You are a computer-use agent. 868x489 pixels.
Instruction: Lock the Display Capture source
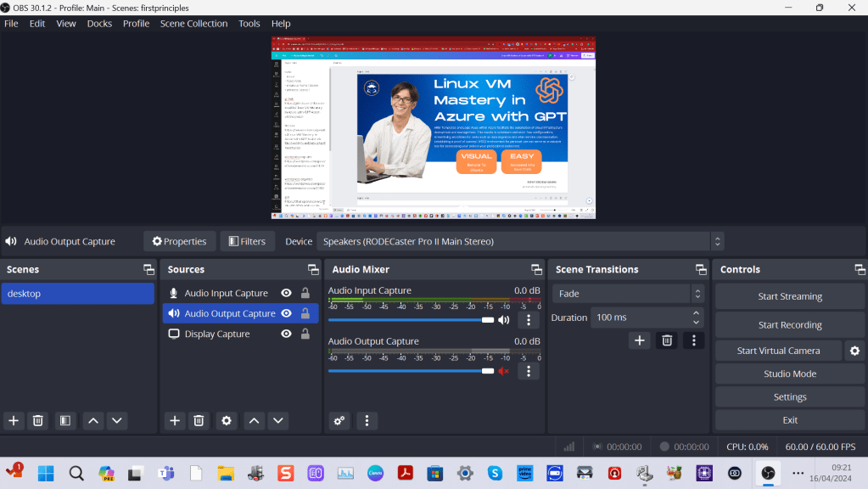pos(305,334)
